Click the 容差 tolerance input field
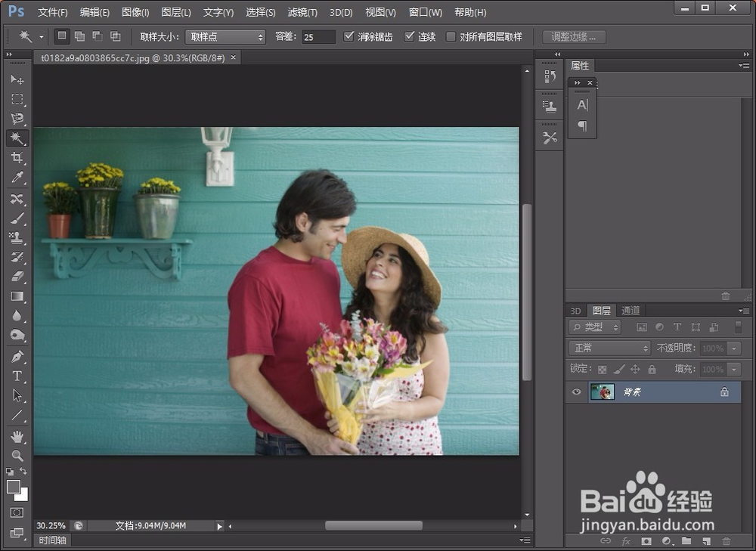756x551 pixels. click(x=319, y=36)
